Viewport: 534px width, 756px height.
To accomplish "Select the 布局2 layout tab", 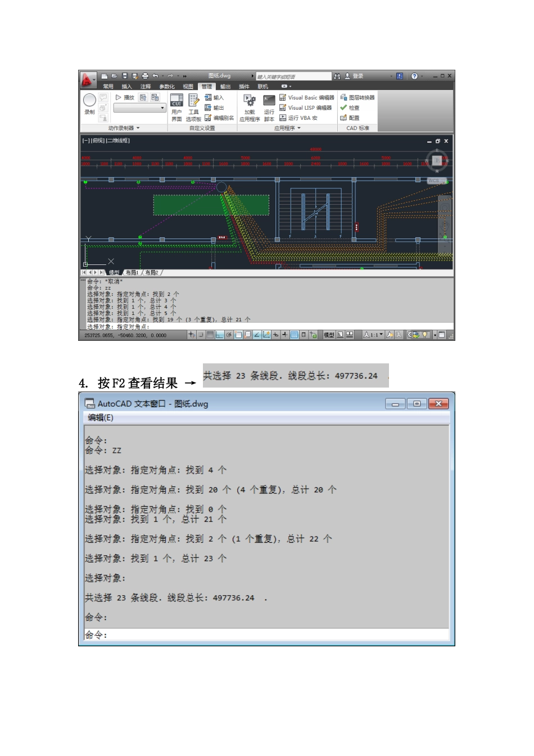I will (152, 273).
